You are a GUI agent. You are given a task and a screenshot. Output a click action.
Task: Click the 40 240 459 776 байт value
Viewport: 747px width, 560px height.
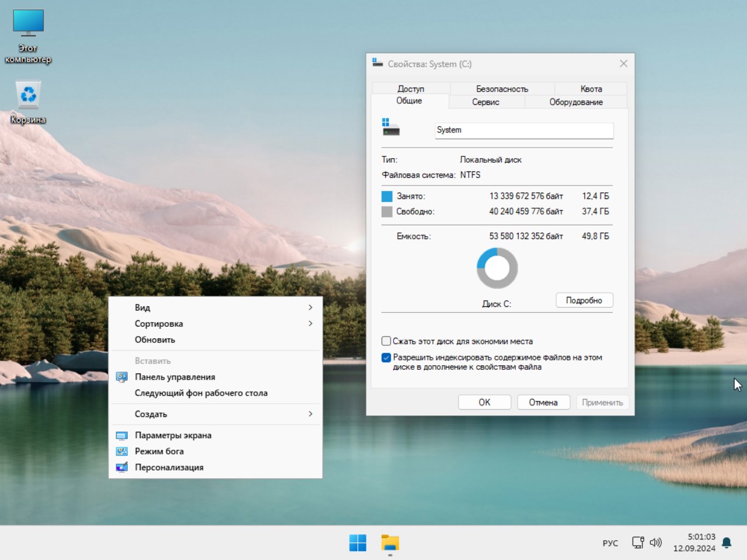[526, 211]
